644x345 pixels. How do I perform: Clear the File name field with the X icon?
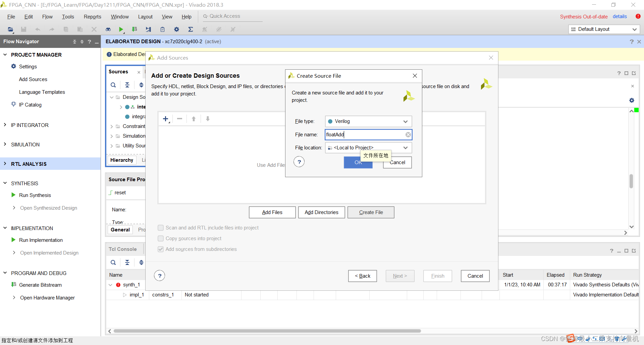[408, 135]
